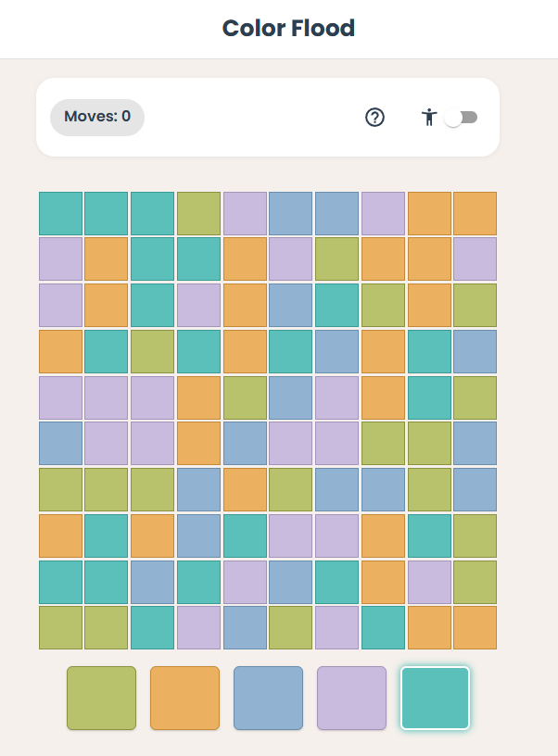Click the Moves: 0 counter badge

96,118
